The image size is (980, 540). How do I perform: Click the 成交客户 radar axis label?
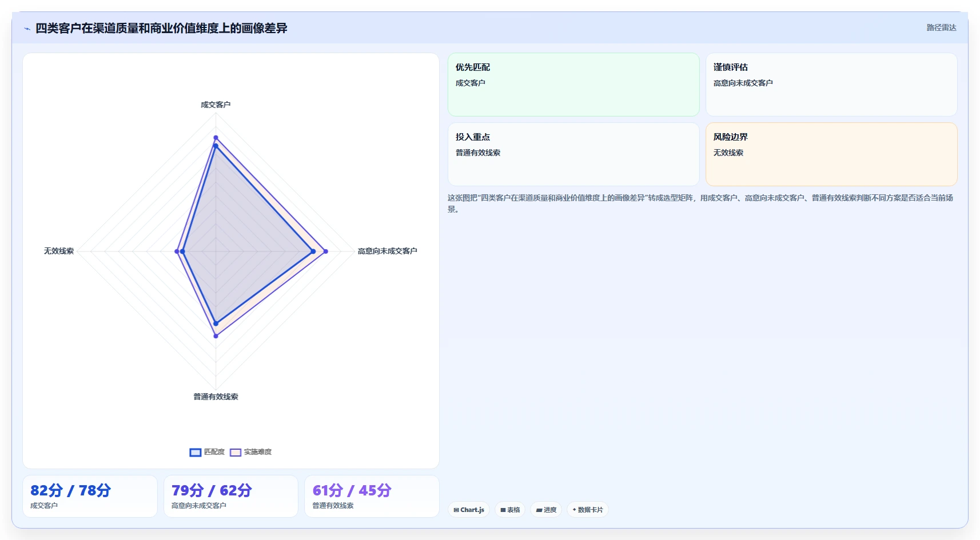point(216,105)
